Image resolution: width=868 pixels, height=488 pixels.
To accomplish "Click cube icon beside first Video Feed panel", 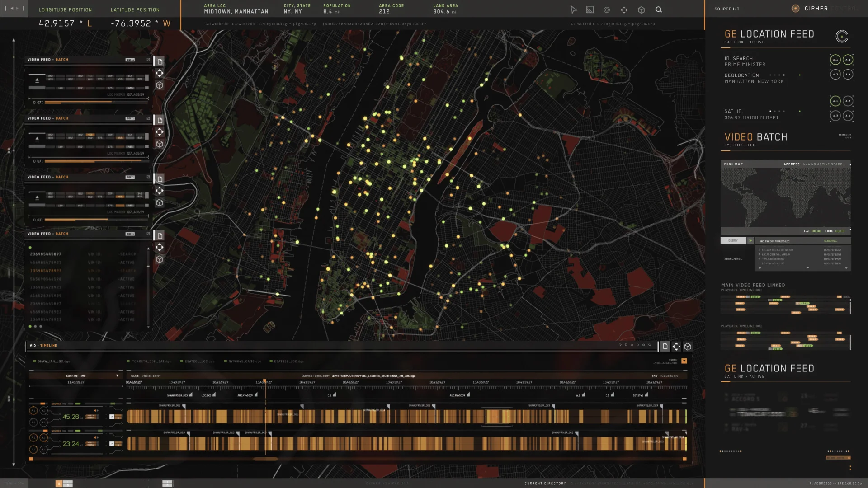I will pos(160,85).
